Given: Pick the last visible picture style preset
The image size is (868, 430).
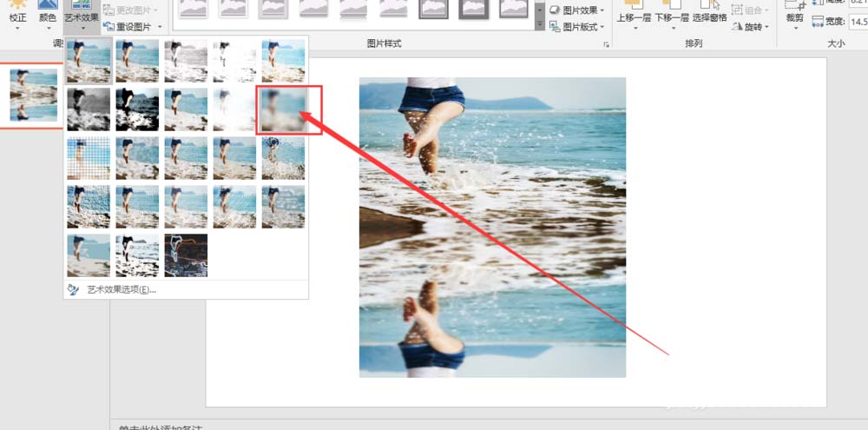Looking at the screenshot, I should [514, 10].
